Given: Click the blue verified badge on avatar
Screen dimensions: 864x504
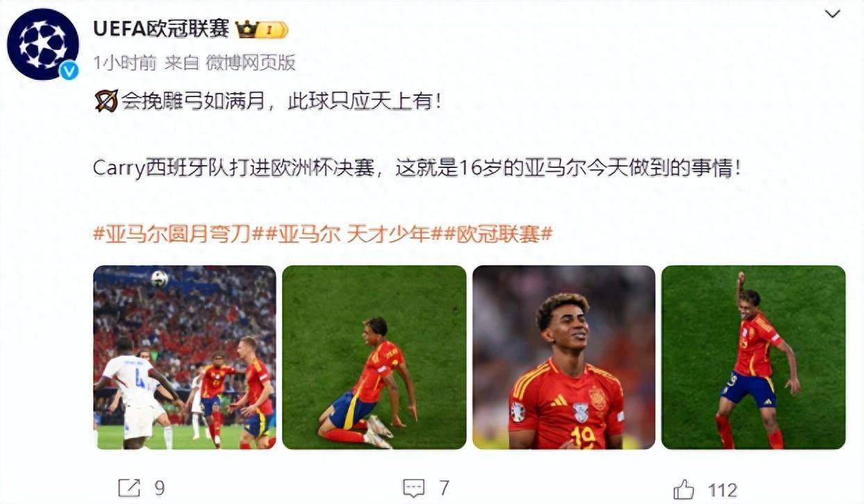Looking at the screenshot, I should [x=69, y=70].
